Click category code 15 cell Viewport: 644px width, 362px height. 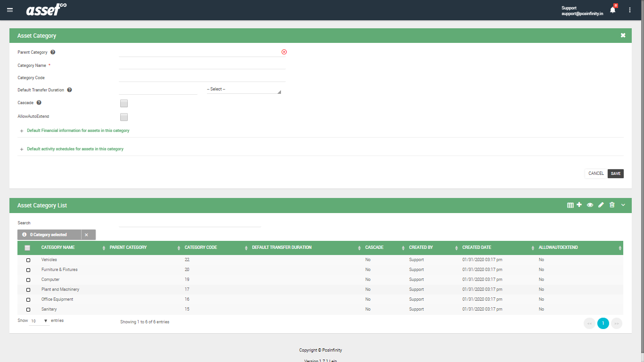187,309
